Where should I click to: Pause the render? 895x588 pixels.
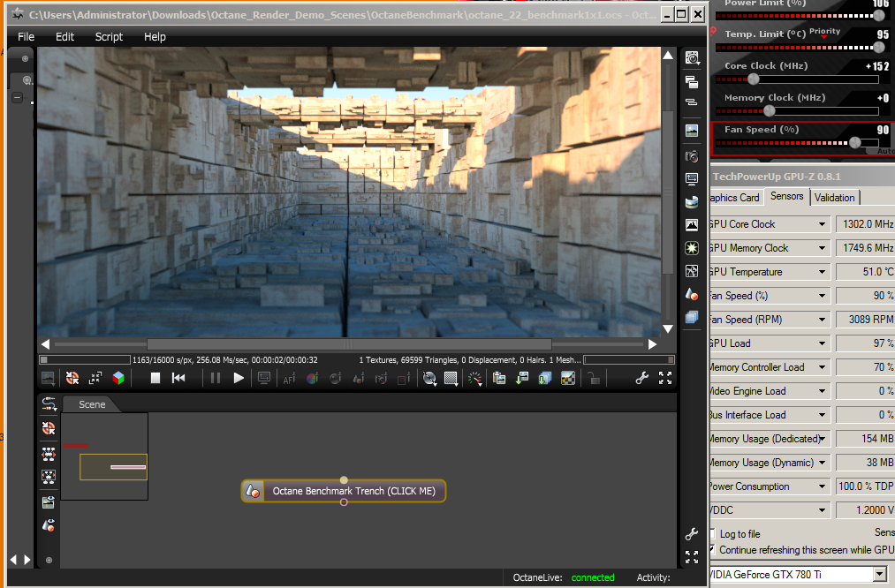coord(216,378)
